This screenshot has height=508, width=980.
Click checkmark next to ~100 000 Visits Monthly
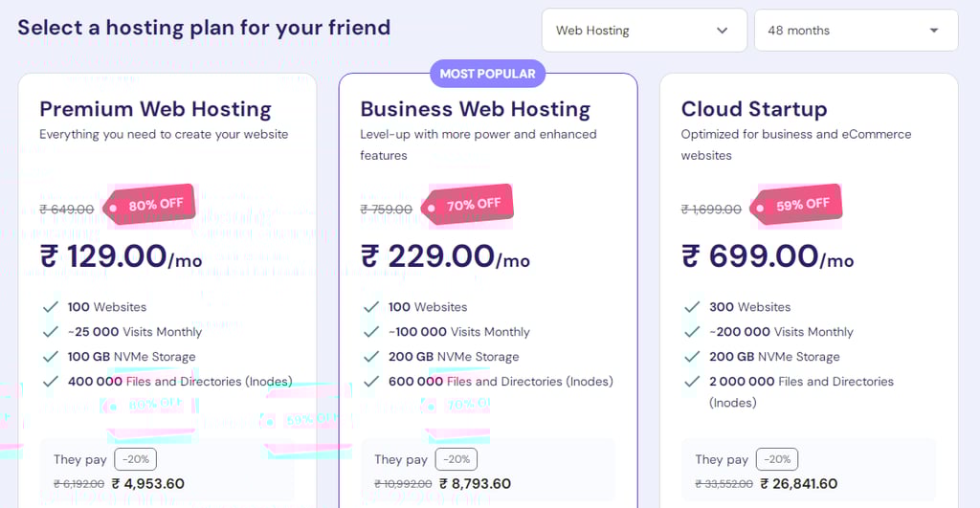pos(371,332)
